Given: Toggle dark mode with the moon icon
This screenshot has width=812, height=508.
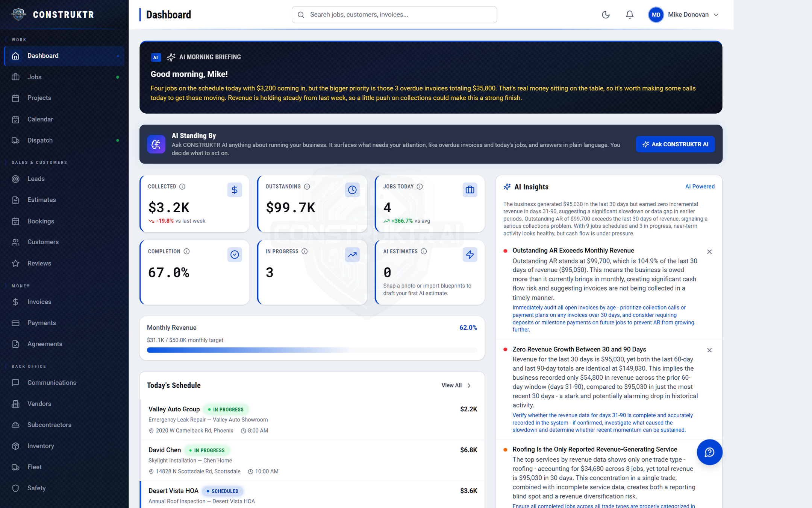Looking at the screenshot, I should click(606, 15).
